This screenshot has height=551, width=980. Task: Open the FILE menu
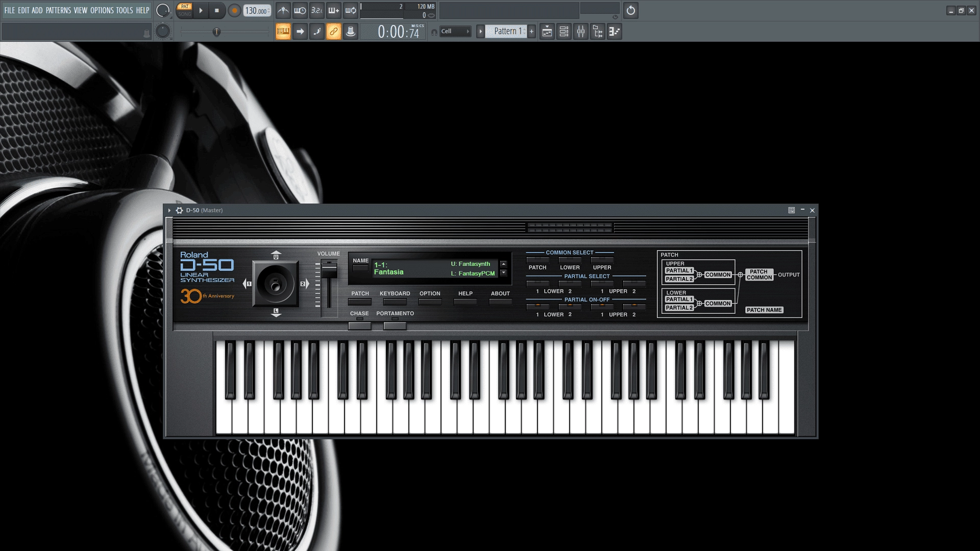[x=10, y=10]
